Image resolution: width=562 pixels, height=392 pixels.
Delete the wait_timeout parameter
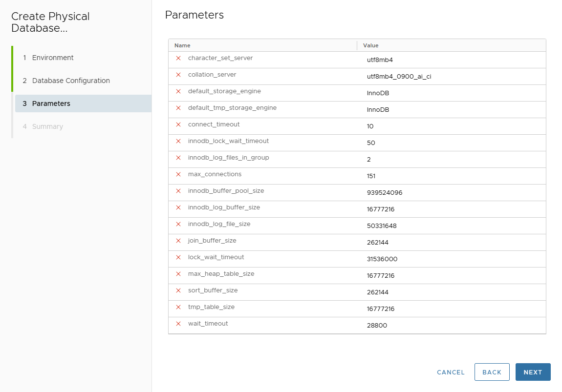coord(178,324)
